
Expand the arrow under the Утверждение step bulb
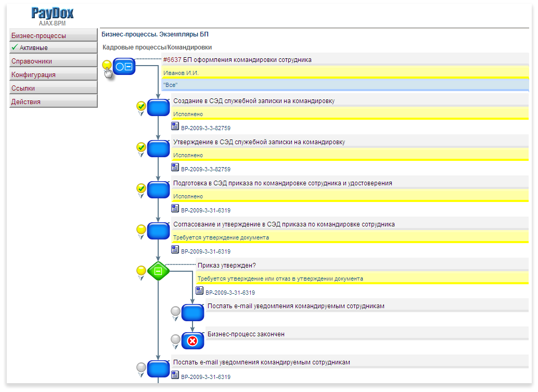click(x=141, y=155)
